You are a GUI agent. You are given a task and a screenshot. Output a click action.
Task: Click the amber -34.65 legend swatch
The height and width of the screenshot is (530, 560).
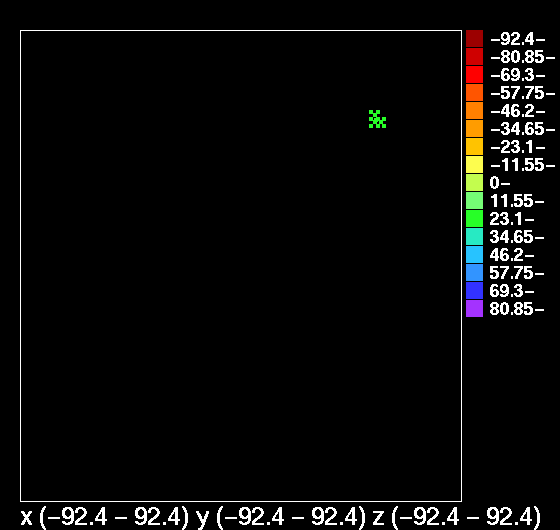click(474, 129)
